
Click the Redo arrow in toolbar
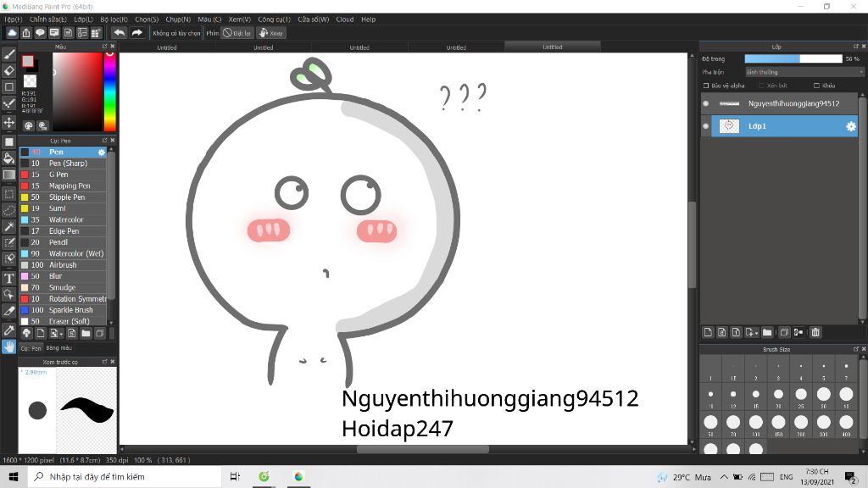[x=136, y=33]
